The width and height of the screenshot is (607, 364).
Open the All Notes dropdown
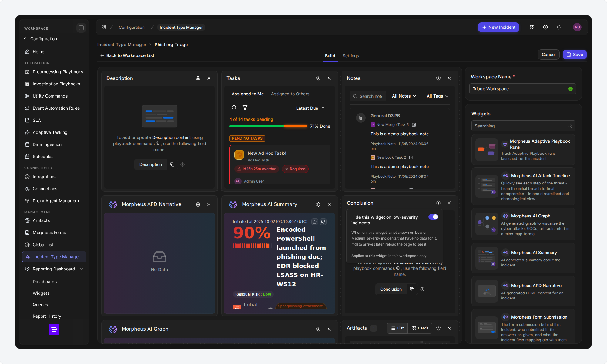coord(404,96)
